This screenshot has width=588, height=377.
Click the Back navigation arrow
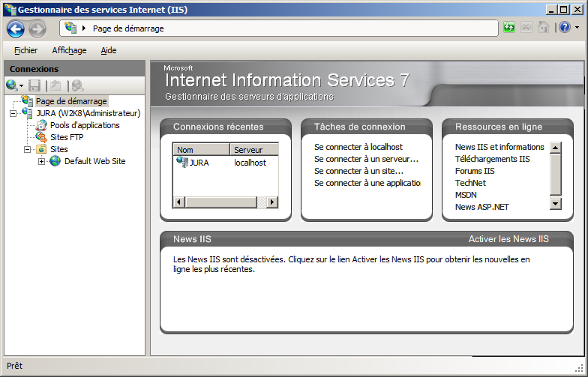(x=16, y=28)
